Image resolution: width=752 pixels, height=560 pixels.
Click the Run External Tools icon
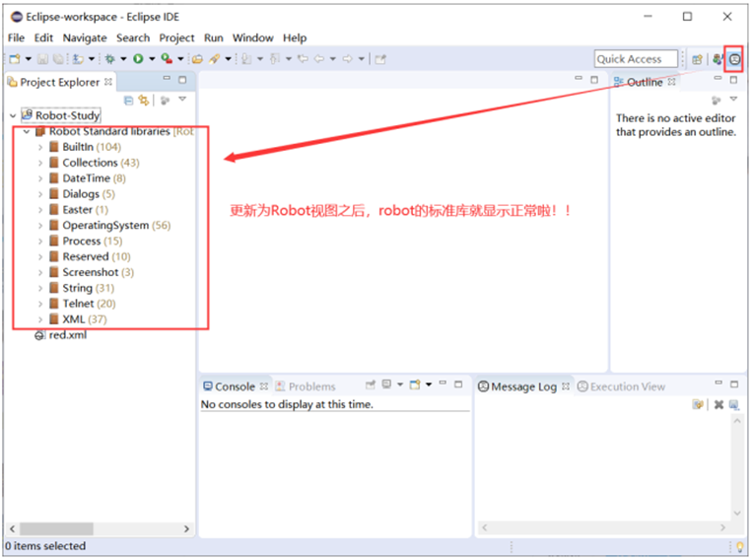[167, 58]
